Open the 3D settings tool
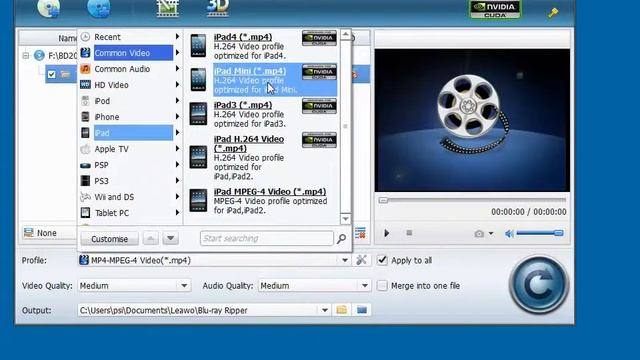This screenshot has height=360, width=640. tap(218, 8)
